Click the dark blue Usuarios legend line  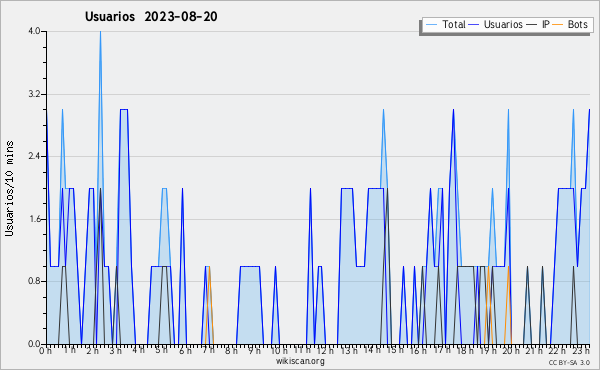(474, 25)
